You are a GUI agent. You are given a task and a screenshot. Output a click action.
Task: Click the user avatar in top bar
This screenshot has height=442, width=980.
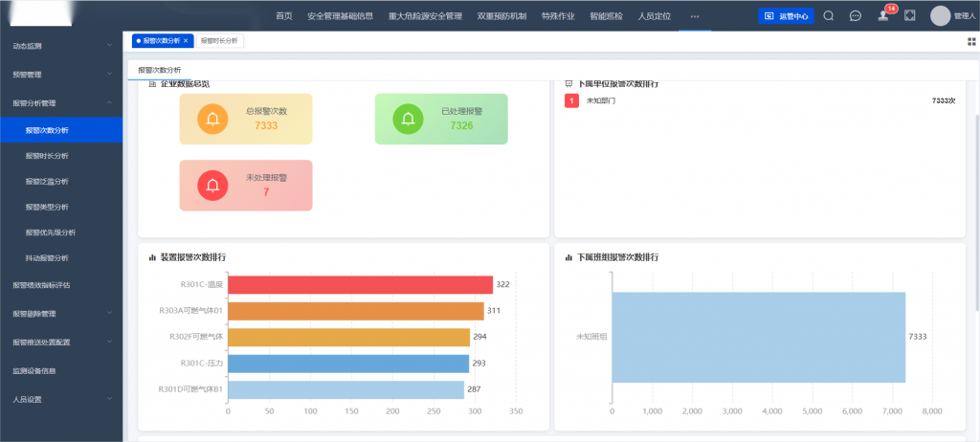coord(940,16)
